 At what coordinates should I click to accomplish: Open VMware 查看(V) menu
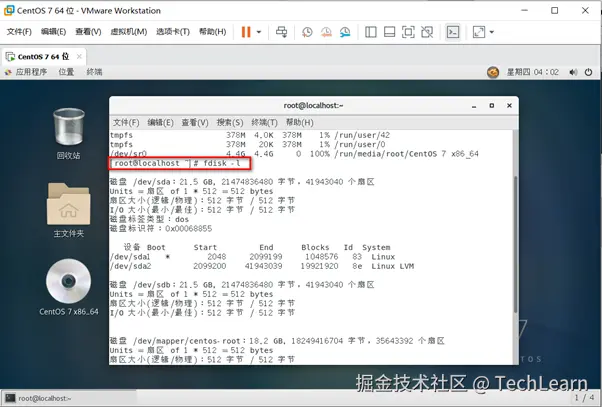point(88,31)
